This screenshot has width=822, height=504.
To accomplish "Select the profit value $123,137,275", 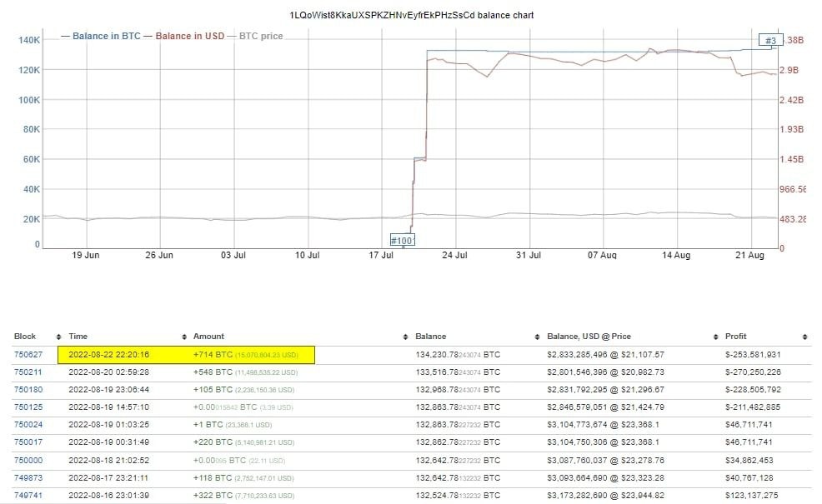I will (x=750, y=495).
